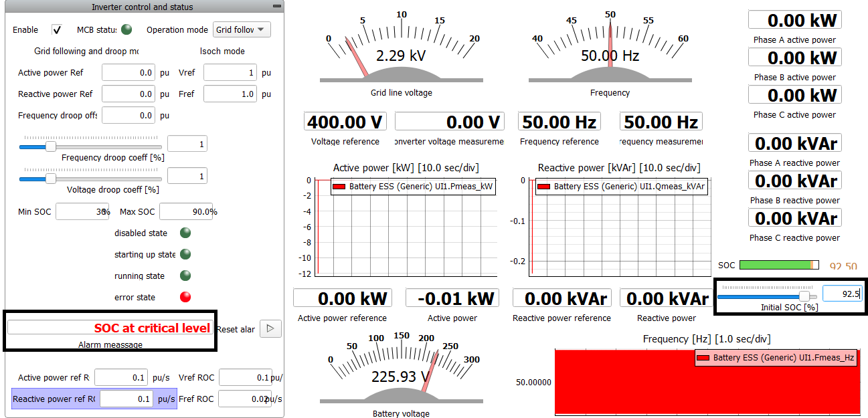Click the Voltage droop coeff slider handle
Viewport: 868px width, 418px height.
(x=50, y=179)
